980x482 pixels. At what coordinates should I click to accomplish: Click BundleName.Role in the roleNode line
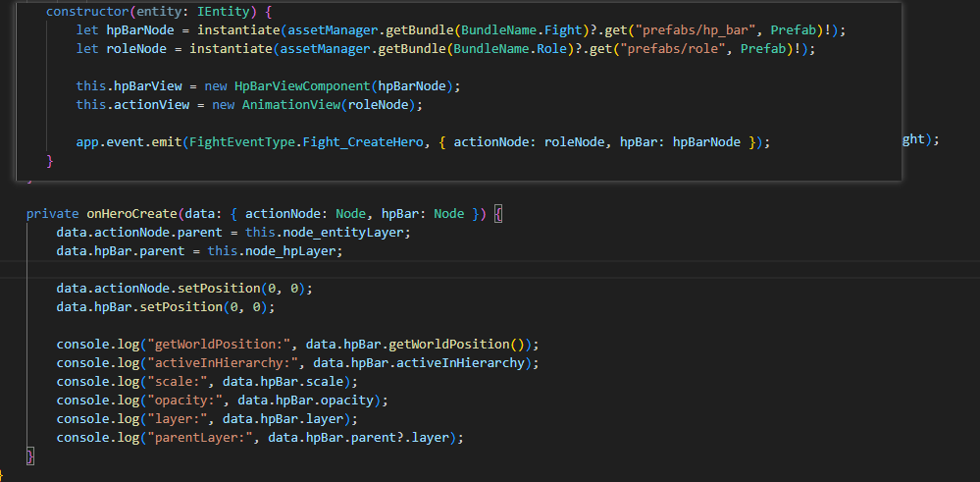click(510, 49)
